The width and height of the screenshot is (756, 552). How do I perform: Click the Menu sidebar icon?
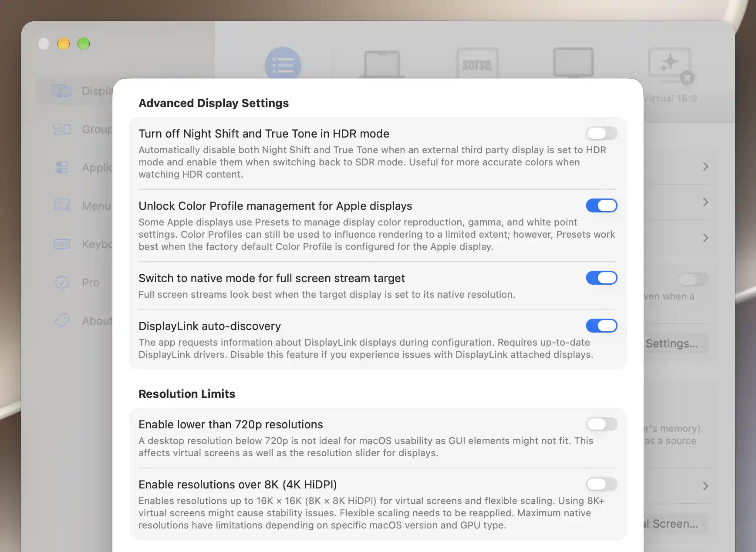click(x=61, y=205)
